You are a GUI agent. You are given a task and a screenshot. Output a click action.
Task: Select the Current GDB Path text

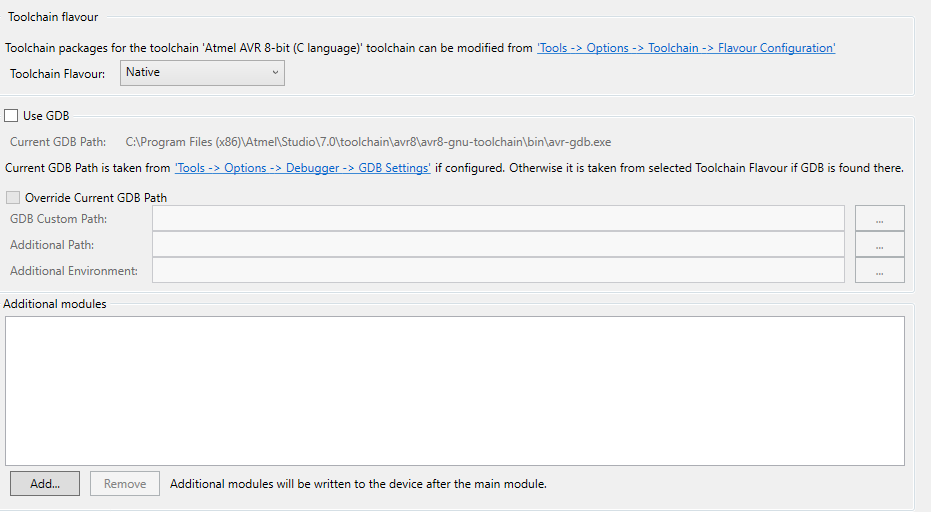(x=368, y=142)
